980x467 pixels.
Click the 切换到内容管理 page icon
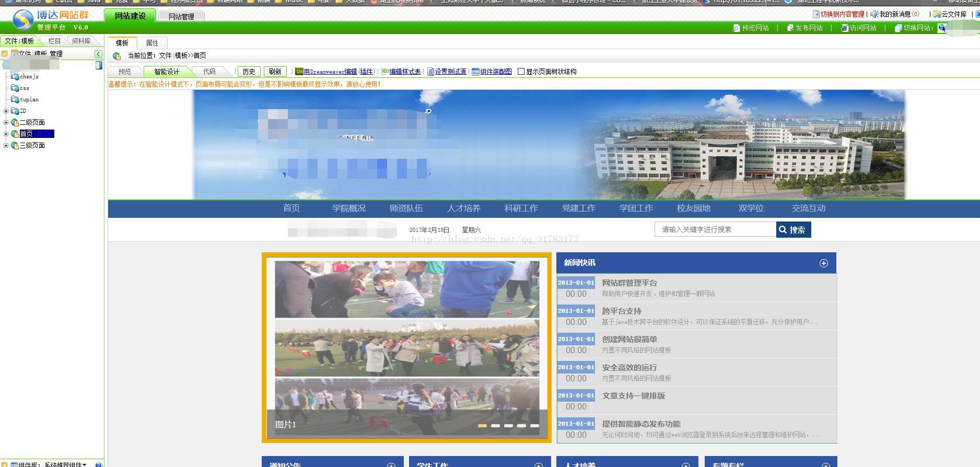pyautogui.click(x=816, y=14)
